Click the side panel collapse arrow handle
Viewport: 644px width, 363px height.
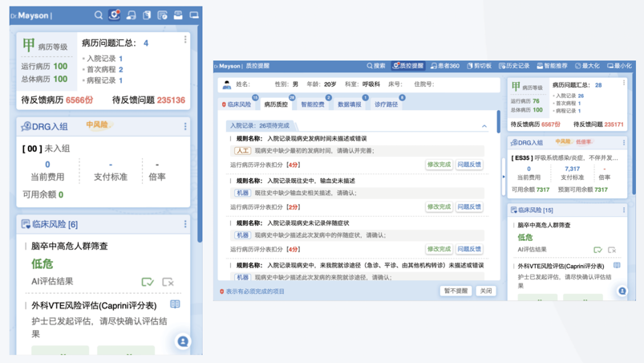click(x=504, y=177)
